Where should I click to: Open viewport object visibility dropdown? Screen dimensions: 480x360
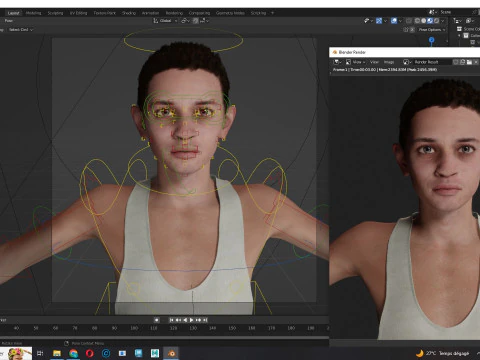point(368,21)
